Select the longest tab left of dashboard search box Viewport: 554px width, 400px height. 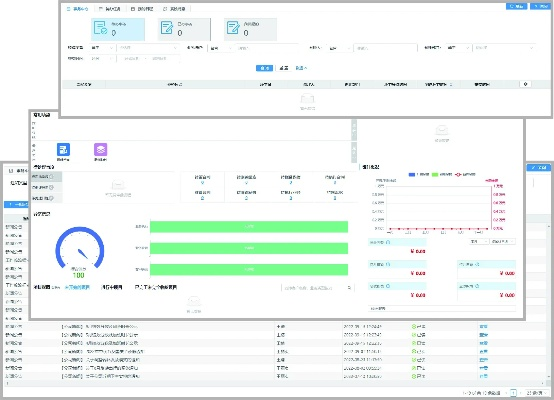[155, 287]
